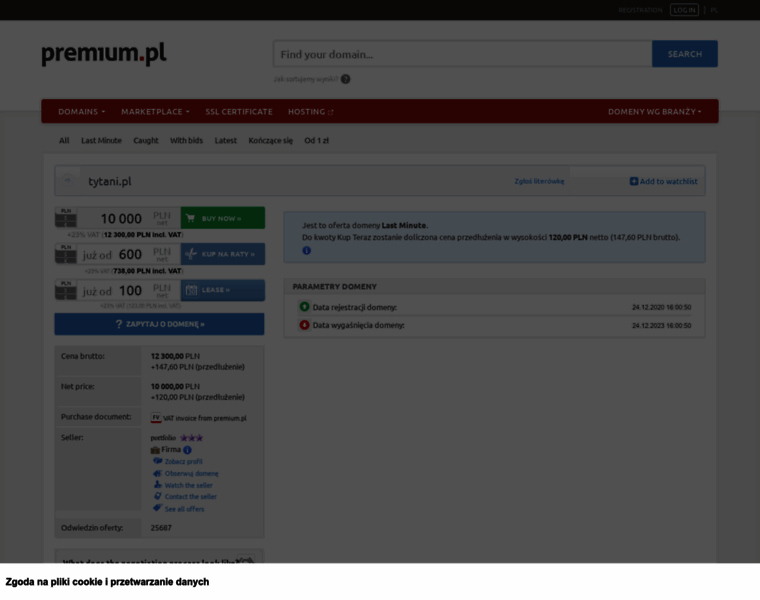The width and height of the screenshot is (760, 600).
Task: Click the red expiration date icon
Action: pyautogui.click(x=304, y=325)
